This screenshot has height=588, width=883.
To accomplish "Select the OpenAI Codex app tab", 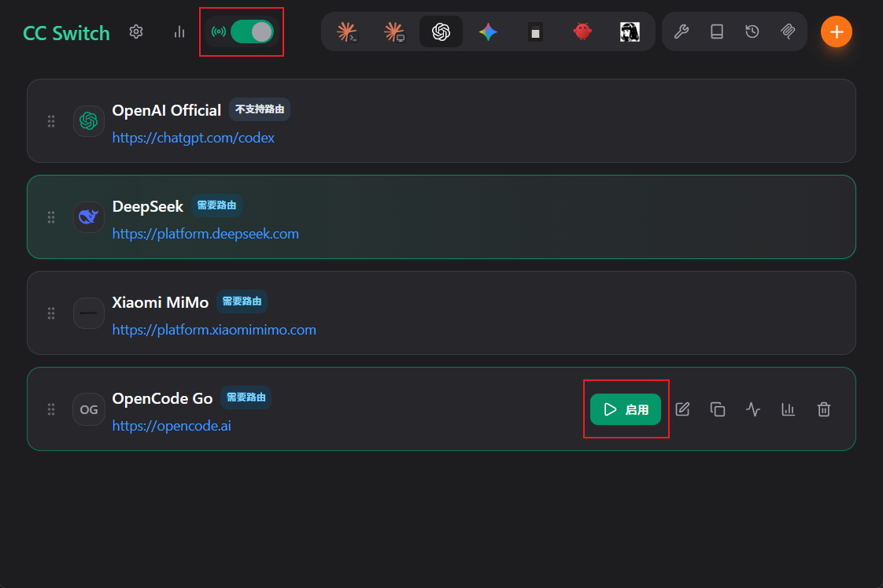I will tap(441, 31).
